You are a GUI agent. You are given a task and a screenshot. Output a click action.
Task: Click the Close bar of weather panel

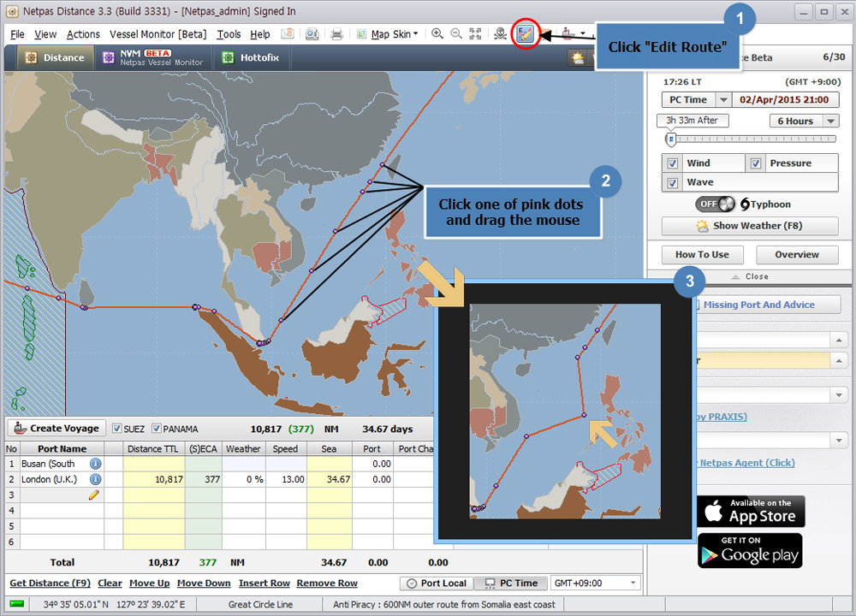(750, 276)
